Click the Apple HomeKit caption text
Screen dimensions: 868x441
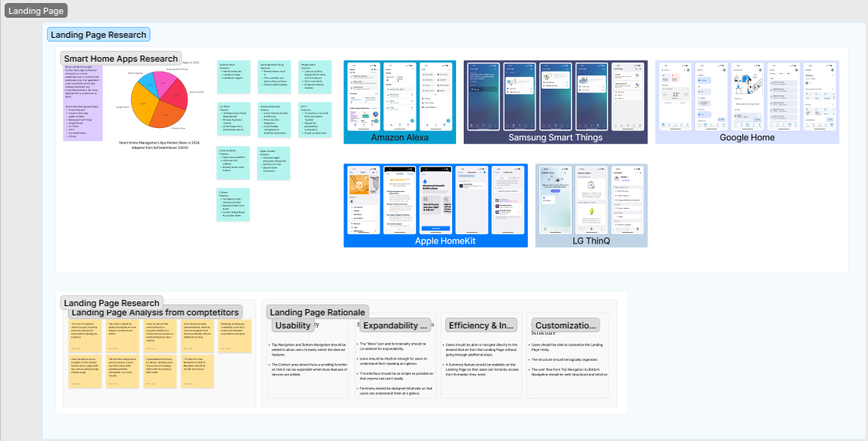coord(435,241)
